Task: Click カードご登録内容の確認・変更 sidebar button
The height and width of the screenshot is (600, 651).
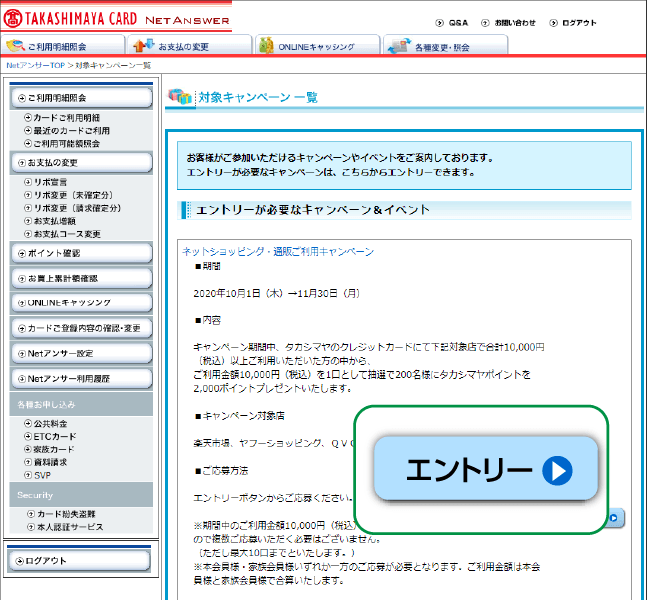Action: [81, 328]
